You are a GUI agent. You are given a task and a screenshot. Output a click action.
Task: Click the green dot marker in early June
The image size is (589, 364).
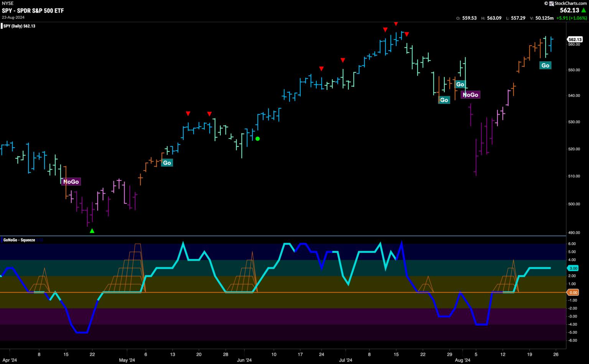[258, 139]
